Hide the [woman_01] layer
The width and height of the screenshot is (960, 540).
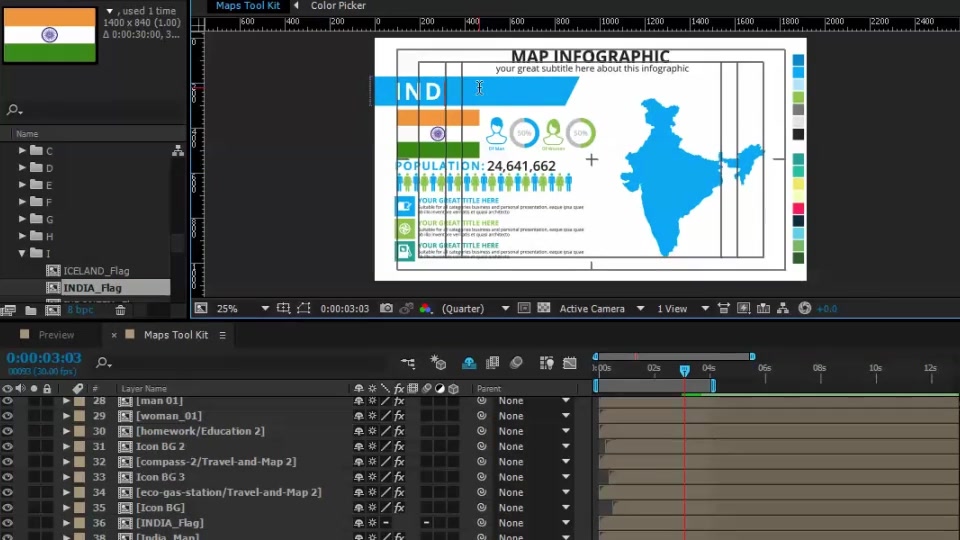7,416
